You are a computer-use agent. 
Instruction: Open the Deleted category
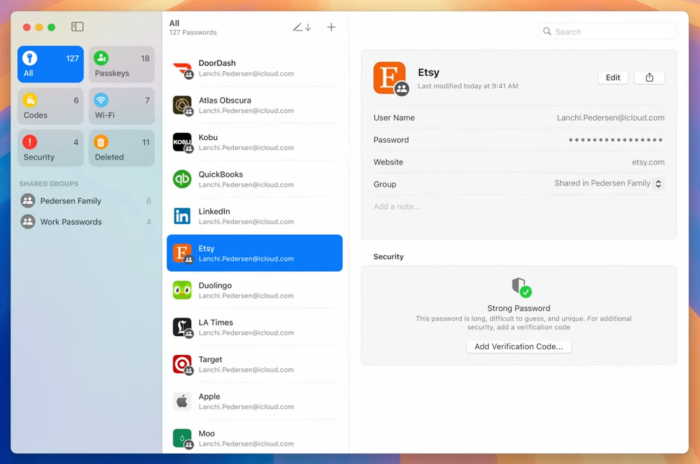(x=121, y=148)
